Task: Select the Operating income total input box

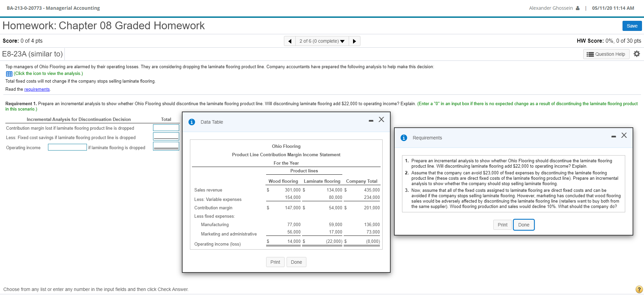Action: [166, 146]
